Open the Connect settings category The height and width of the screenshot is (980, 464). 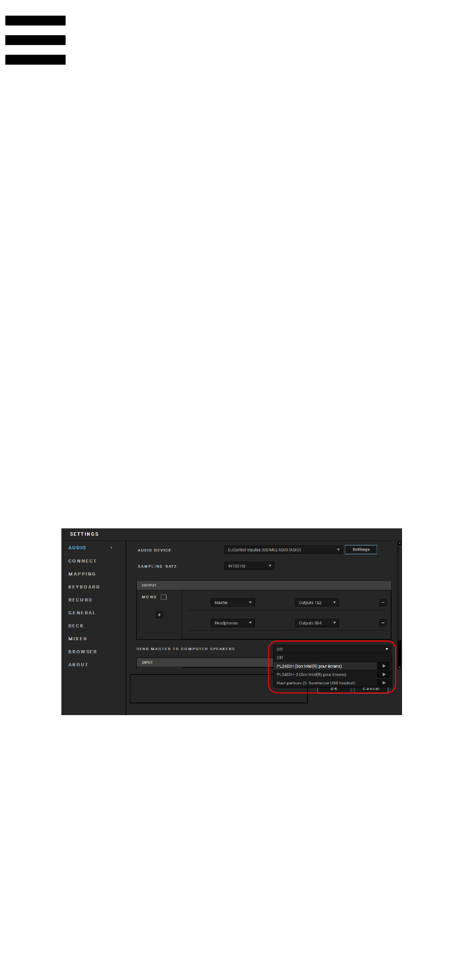83,561
